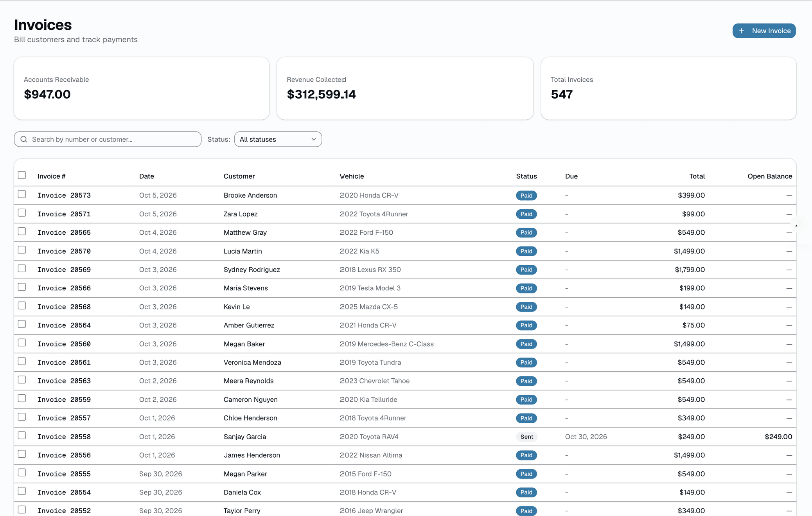Tick the checkbox for Invoice 20570
The height and width of the screenshot is (516, 812).
[x=22, y=250]
